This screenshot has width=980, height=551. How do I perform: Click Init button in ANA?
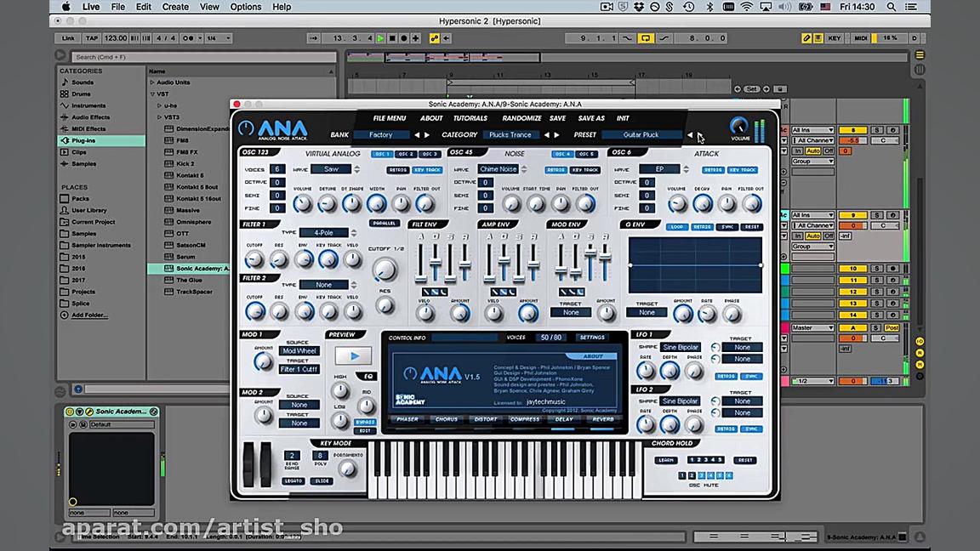tap(623, 118)
